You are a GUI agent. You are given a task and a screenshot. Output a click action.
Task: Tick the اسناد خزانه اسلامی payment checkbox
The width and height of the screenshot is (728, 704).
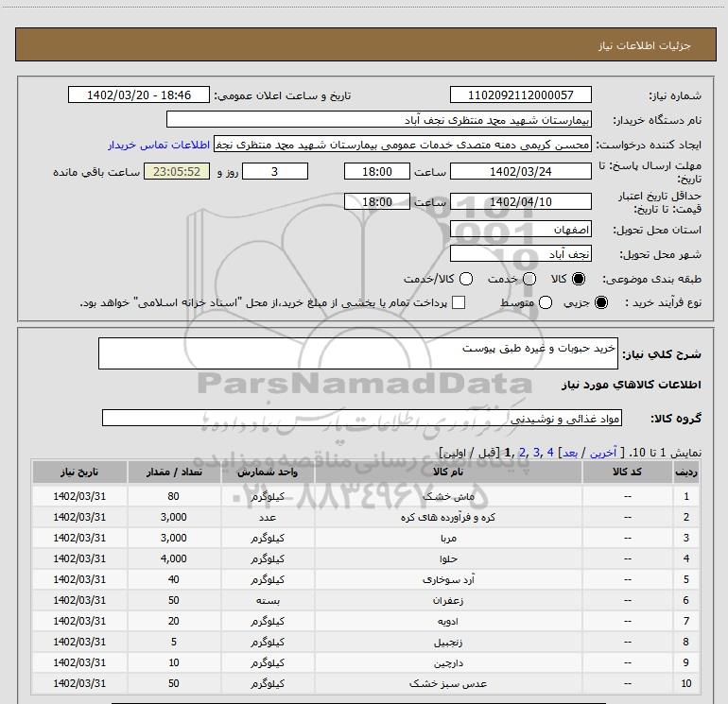[x=459, y=302]
